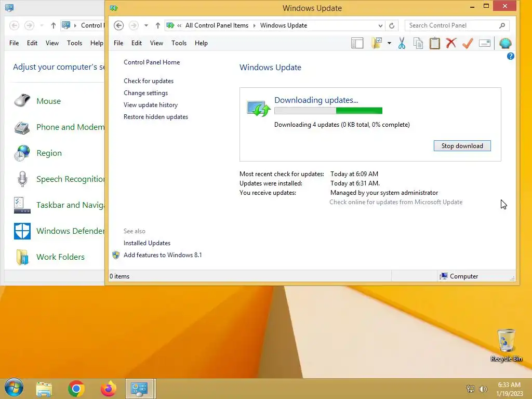Click the folder views toolbar icon
The height and width of the screenshot is (399, 532).
(377, 43)
